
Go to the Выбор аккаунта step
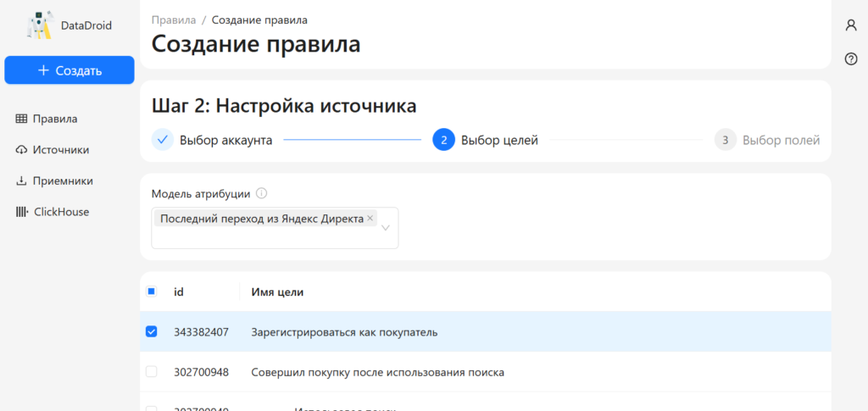(x=225, y=140)
